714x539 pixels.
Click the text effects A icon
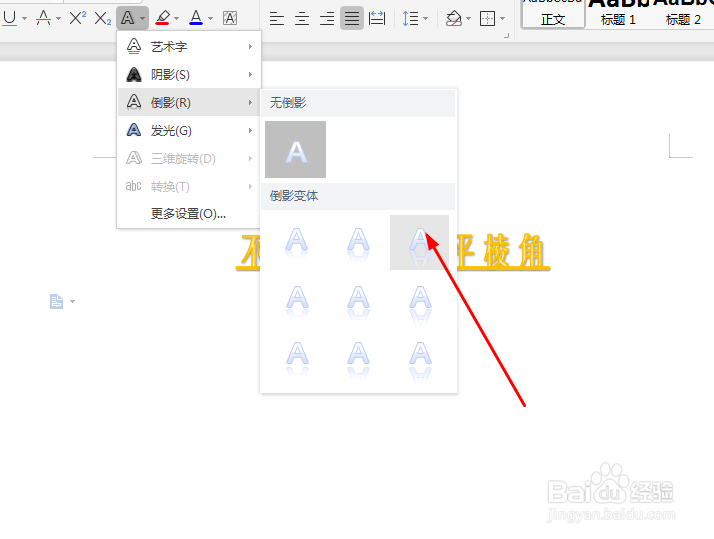point(128,18)
